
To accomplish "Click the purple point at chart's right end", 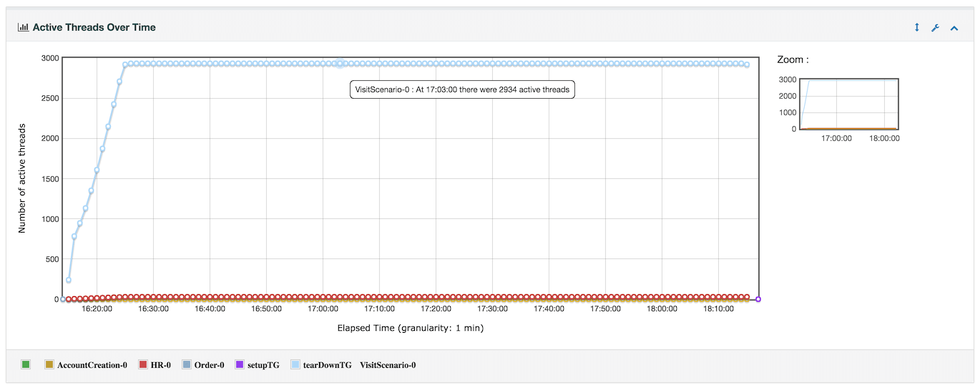I will pos(758,299).
